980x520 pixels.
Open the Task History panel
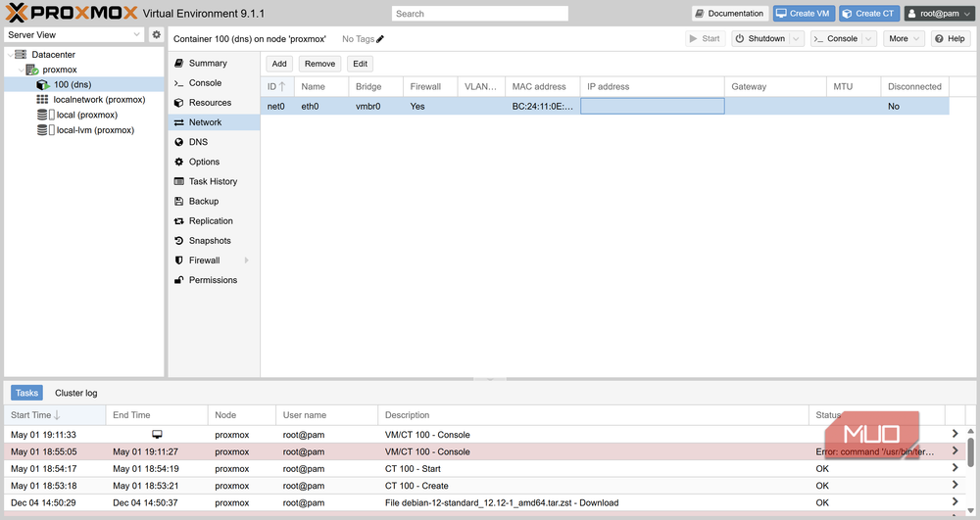pyautogui.click(x=214, y=181)
